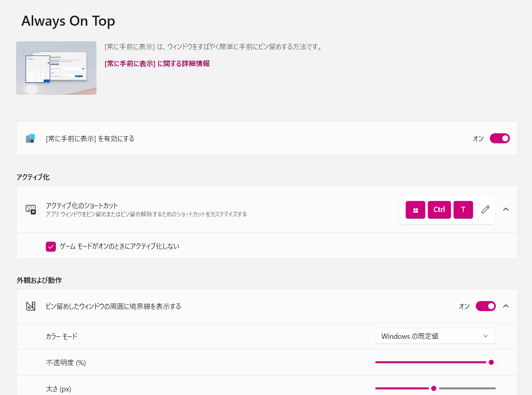Uncheck ゲーム モードがオンのときにアクティブ化しない
Screen dimensions: 532x395
pyautogui.click(x=51, y=246)
